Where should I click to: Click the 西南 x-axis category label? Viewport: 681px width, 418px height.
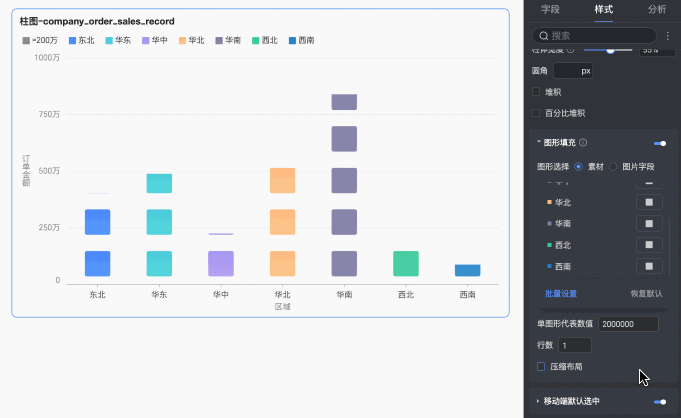[x=467, y=295]
